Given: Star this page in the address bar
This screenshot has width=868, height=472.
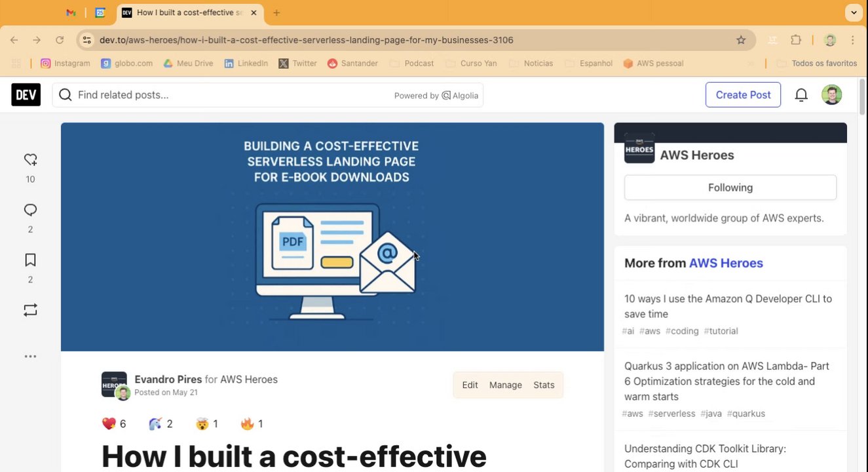Looking at the screenshot, I should coord(741,40).
